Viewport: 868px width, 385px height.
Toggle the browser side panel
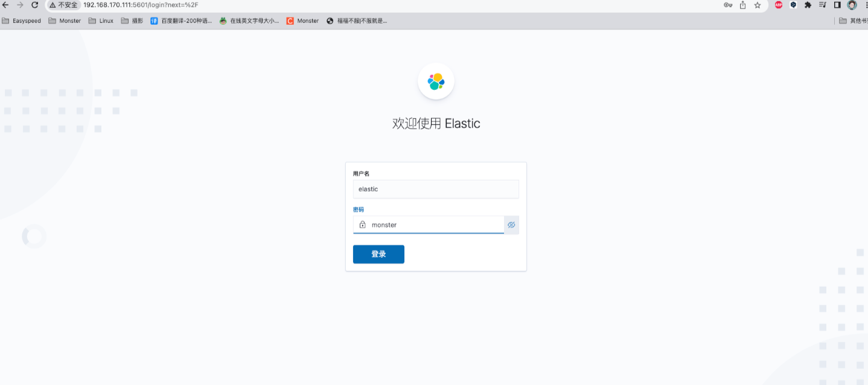coord(837,5)
